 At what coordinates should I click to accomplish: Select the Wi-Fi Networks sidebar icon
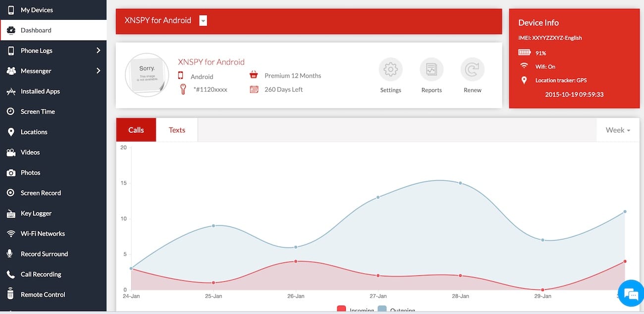11,234
